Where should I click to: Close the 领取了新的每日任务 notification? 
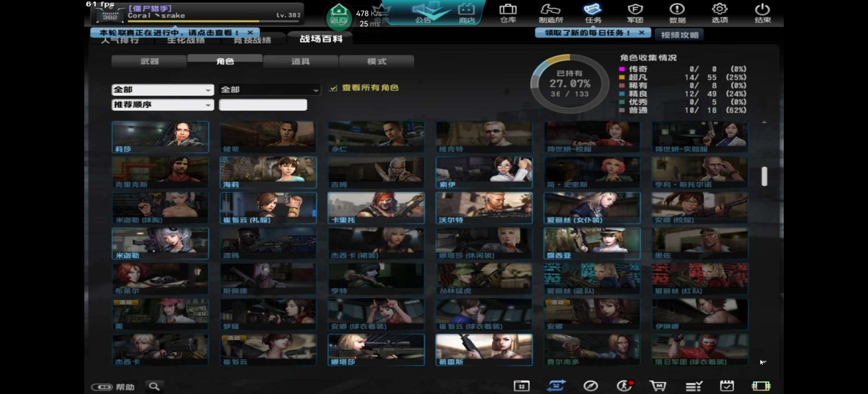[642, 32]
